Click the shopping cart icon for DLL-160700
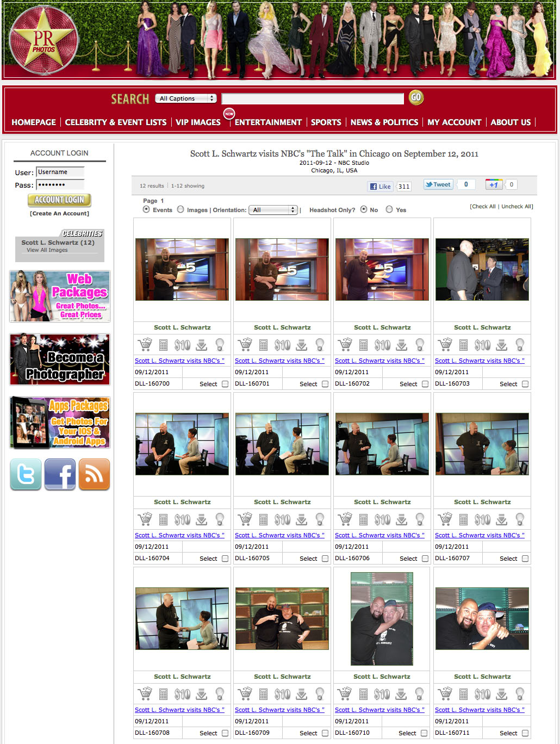 point(145,344)
